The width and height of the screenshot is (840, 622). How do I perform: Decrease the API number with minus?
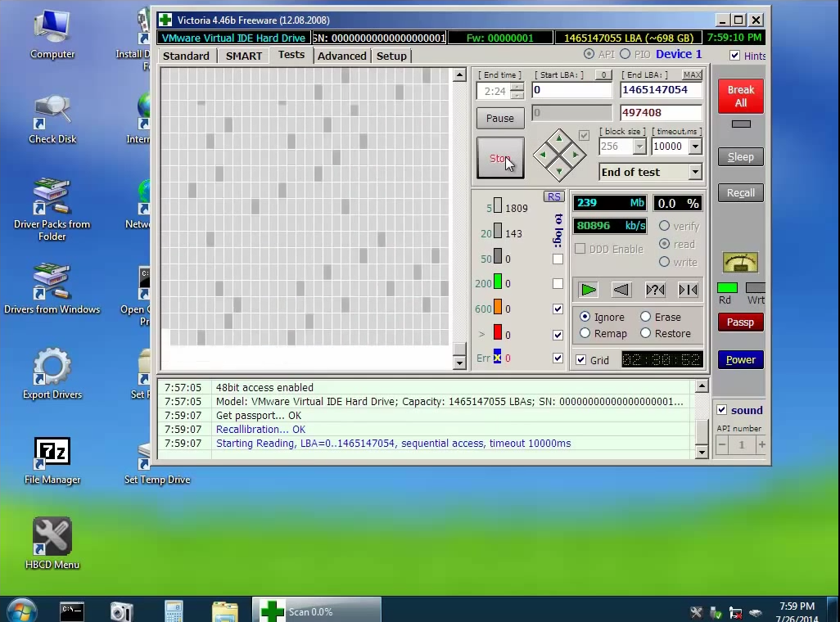[x=722, y=444]
